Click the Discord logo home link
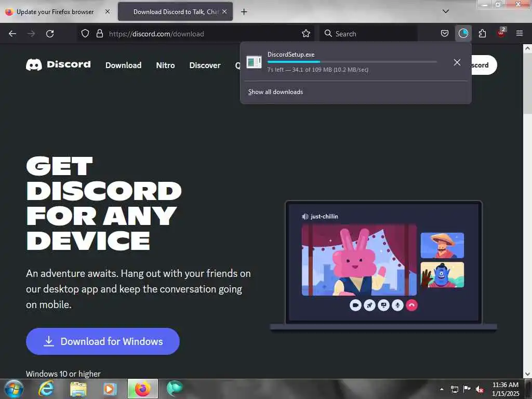 point(58,64)
